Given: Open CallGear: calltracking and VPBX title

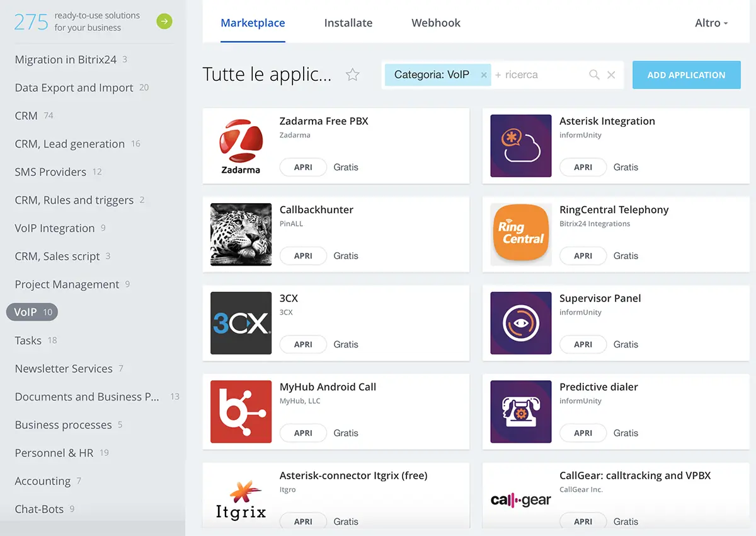Looking at the screenshot, I should pyautogui.click(x=635, y=476).
